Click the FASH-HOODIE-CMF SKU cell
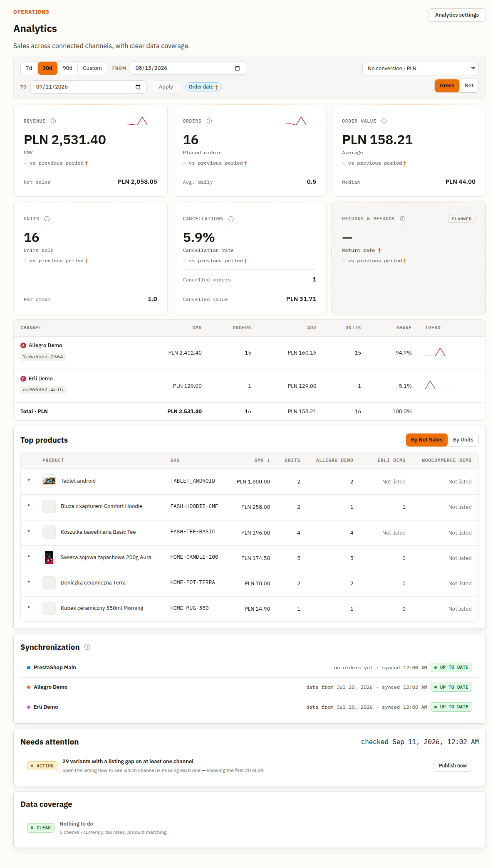Screen dimensions: 493x868 [194, 506]
